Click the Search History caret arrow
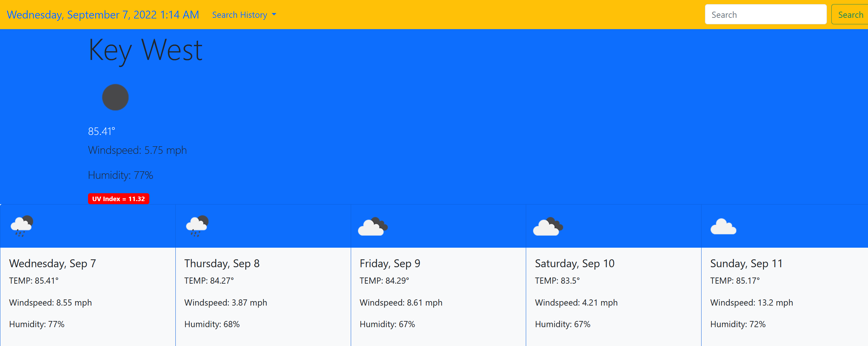This screenshot has height=346, width=868. coord(274,15)
